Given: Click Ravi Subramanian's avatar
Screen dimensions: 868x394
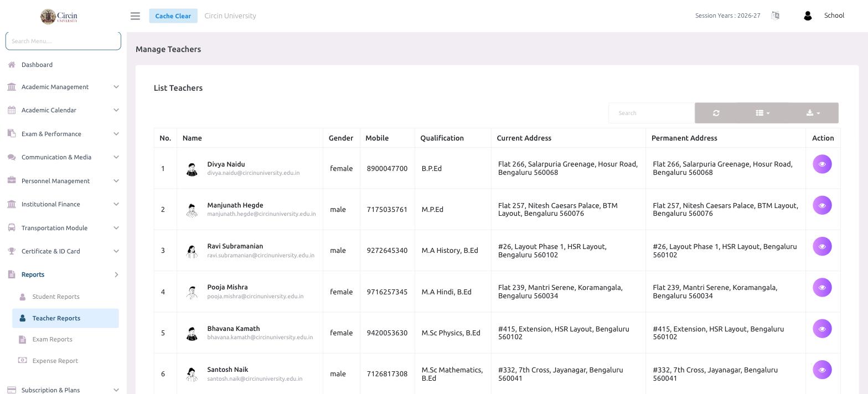Looking at the screenshot, I should pyautogui.click(x=192, y=251).
